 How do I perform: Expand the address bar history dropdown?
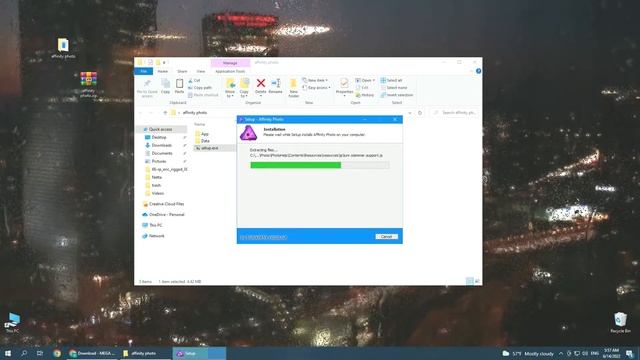point(410,113)
